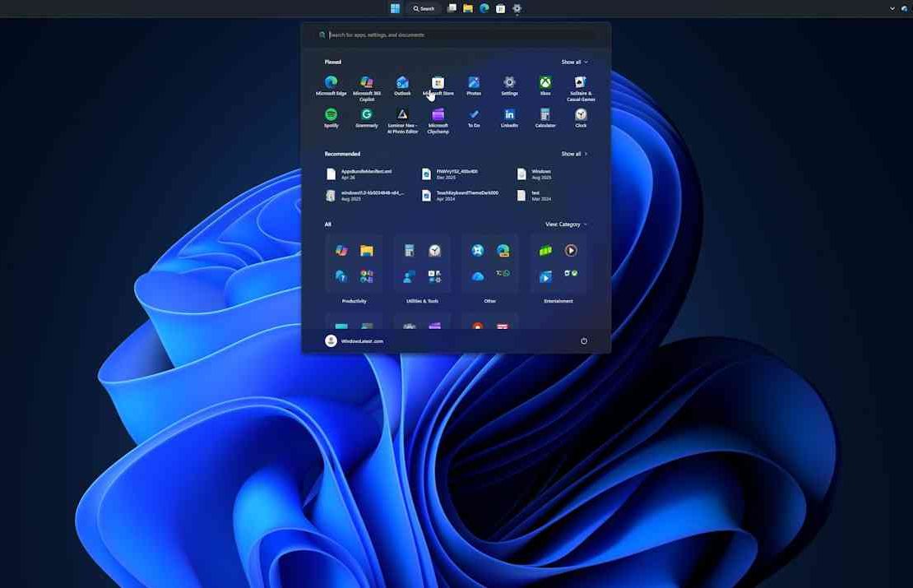The height and width of the screenshot is (588, 913).
Task: Open Calculator from the pinned row
Action: click(x=545, y=118)
